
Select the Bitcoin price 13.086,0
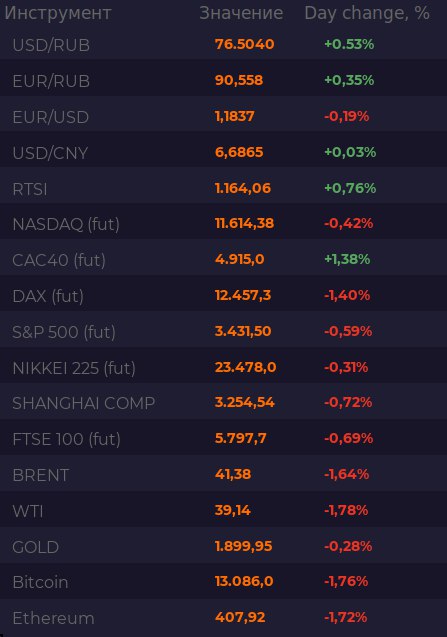[x=244, y=581]
